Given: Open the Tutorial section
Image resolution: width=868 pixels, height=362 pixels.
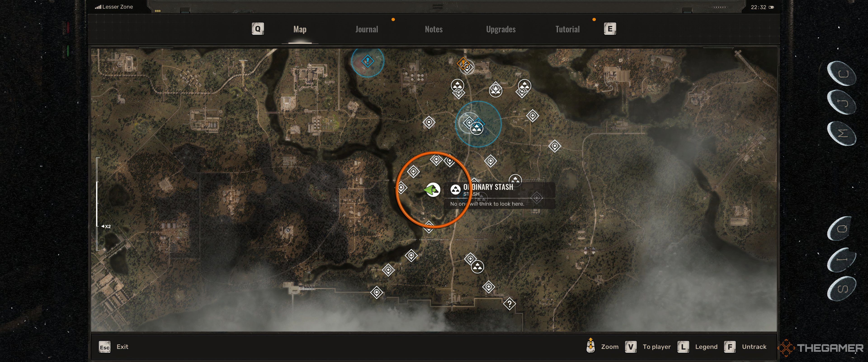Looking at the screenshot, I should [x=567, y=29].
